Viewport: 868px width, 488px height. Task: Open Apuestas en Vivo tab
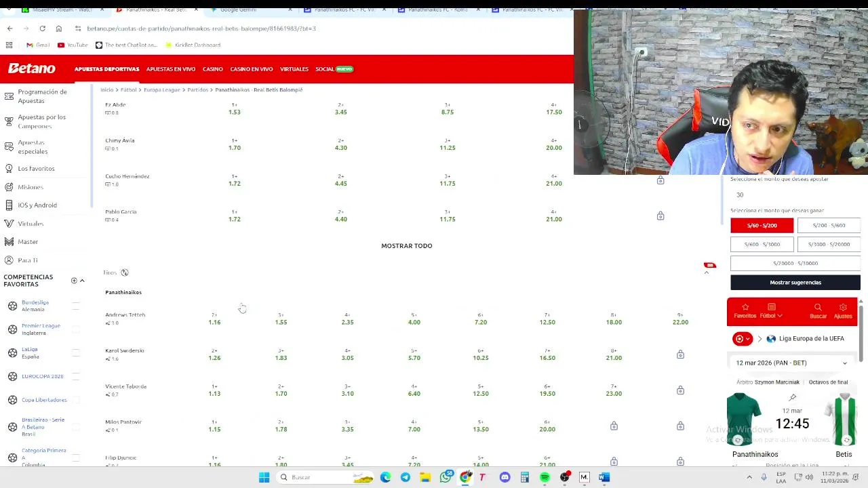[x=171, y=69]
